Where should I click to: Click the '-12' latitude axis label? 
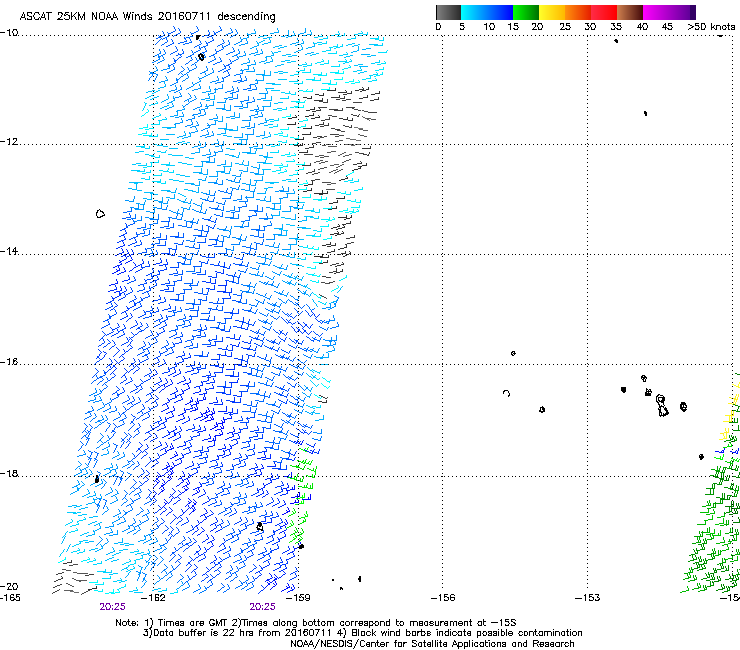coord(9,142)
